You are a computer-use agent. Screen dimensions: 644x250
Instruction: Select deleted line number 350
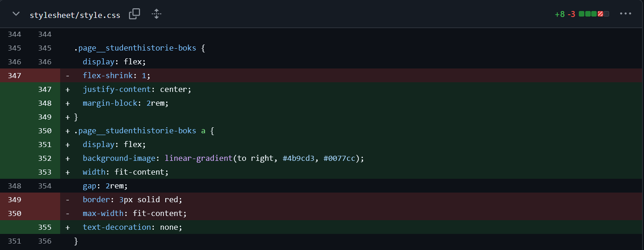(15, 214)
